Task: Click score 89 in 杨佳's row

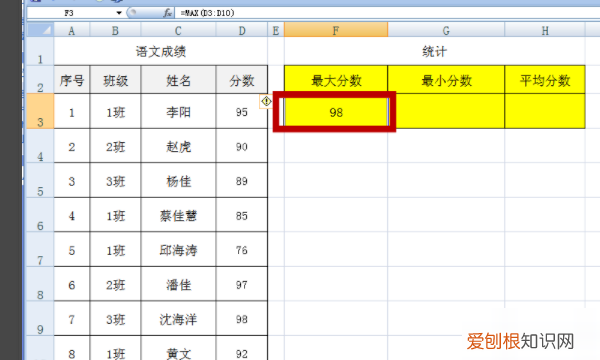Action: (x=242, y=180)
